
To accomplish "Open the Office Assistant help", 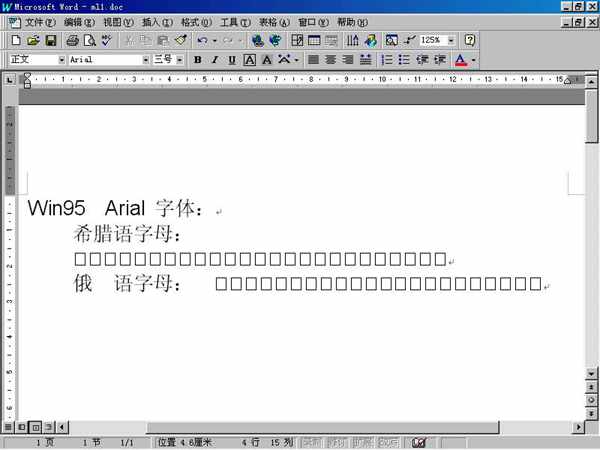I will pos(470,40).
